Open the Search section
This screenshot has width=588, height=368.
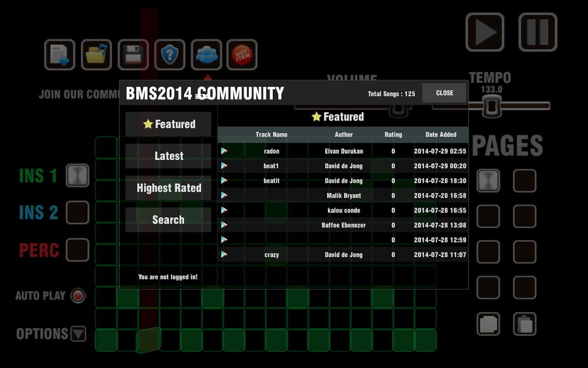pos(168,220)
